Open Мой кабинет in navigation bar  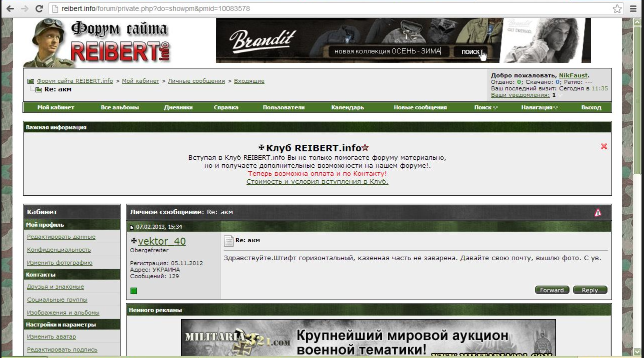55,107
